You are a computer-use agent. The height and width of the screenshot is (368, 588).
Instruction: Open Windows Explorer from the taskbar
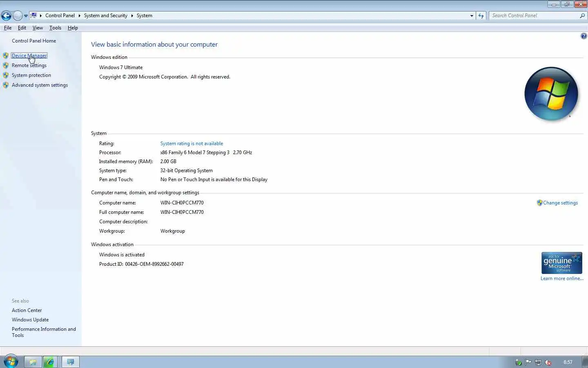[33, 362]
